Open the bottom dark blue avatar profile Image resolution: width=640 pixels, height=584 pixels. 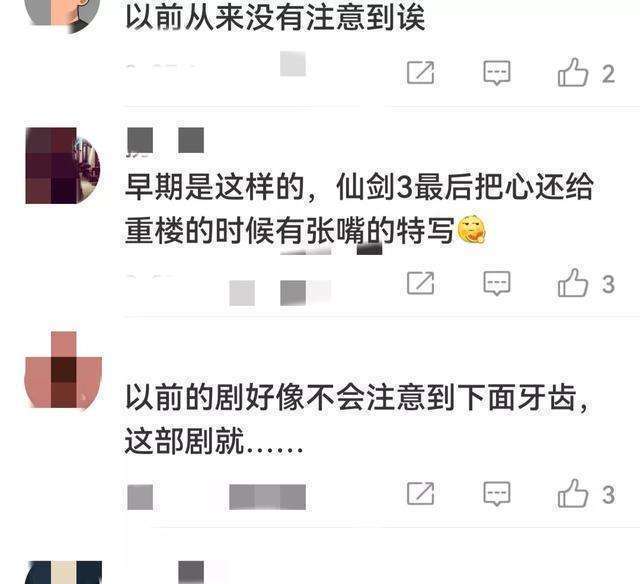pyautogui.click(x=63, y=572)
